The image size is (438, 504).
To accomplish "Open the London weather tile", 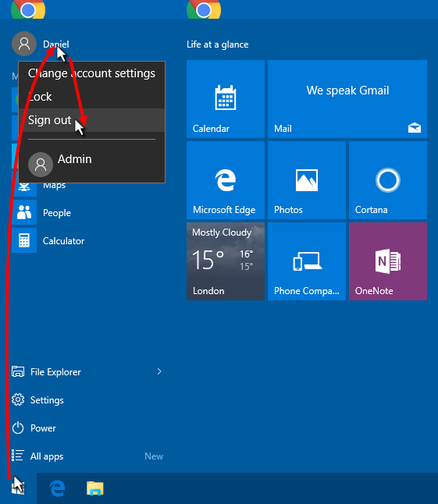I will click(226, 261).
